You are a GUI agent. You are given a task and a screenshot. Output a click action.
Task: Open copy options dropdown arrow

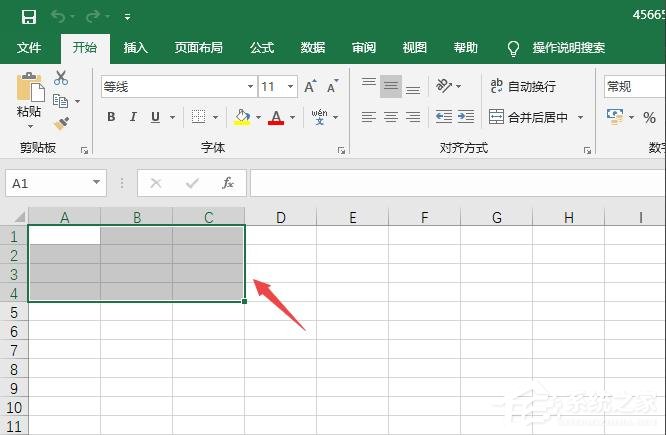[x=77, y=101]
